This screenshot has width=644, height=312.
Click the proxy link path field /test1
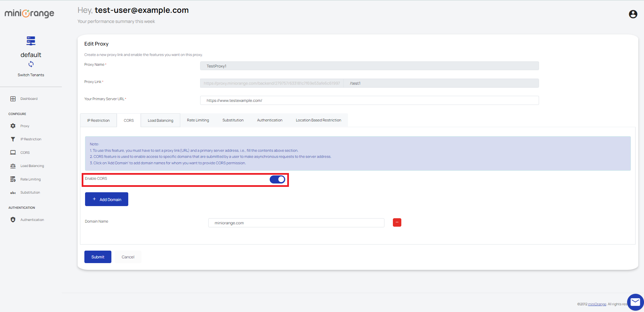(x=441, y=83)
